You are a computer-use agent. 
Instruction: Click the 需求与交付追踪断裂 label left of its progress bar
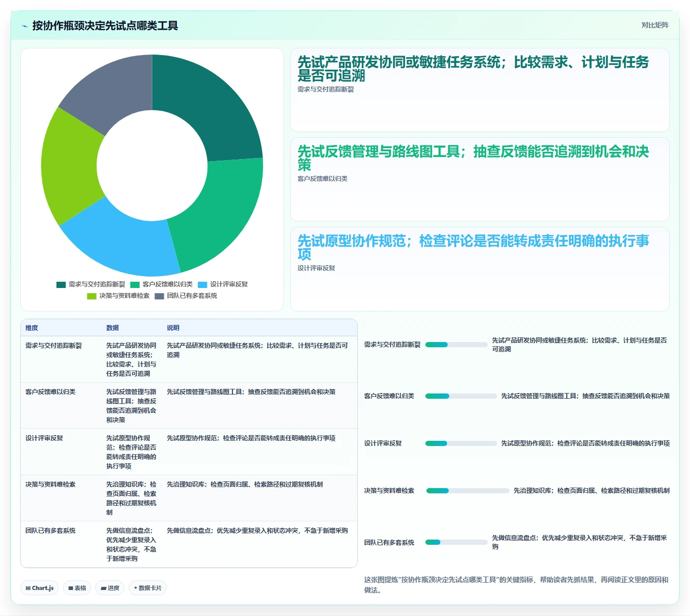392,345
